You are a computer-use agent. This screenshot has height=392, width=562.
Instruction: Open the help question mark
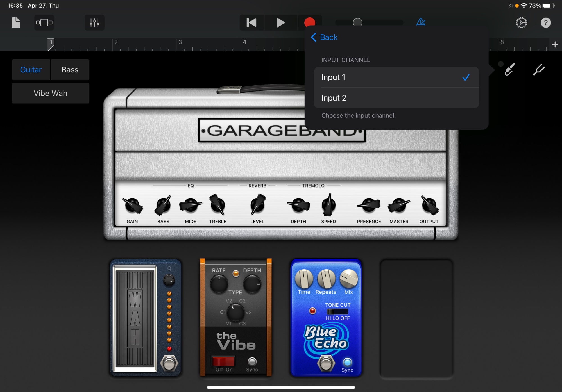546,22
